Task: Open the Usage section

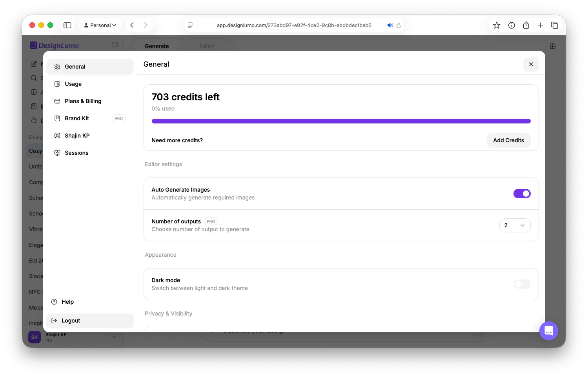Action: pos(90,84)
